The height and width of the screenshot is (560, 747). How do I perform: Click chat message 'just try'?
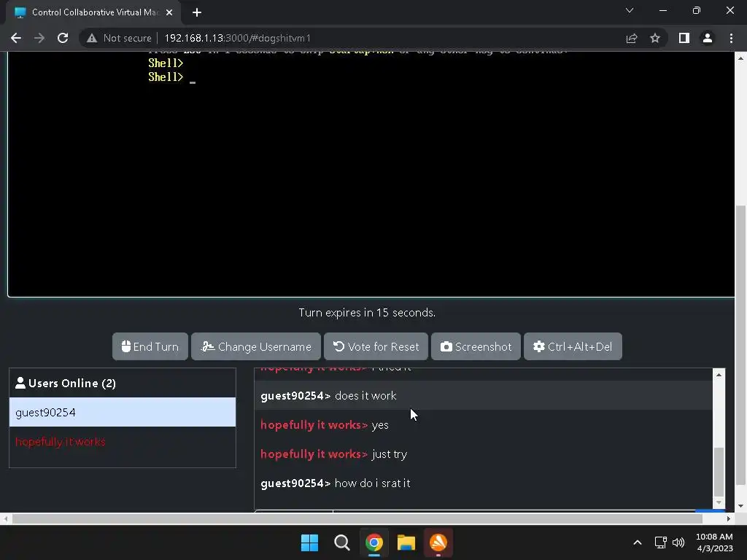click(390, 454)
